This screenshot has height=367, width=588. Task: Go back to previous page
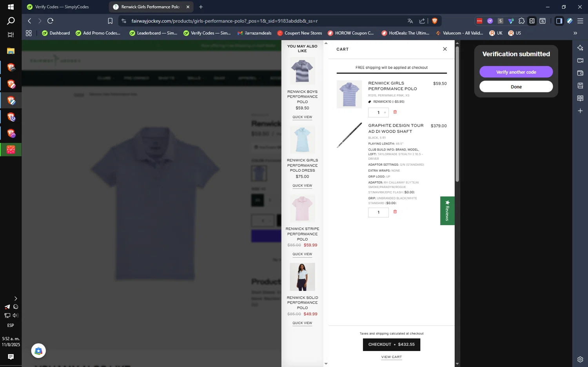[x=29, y=21]
